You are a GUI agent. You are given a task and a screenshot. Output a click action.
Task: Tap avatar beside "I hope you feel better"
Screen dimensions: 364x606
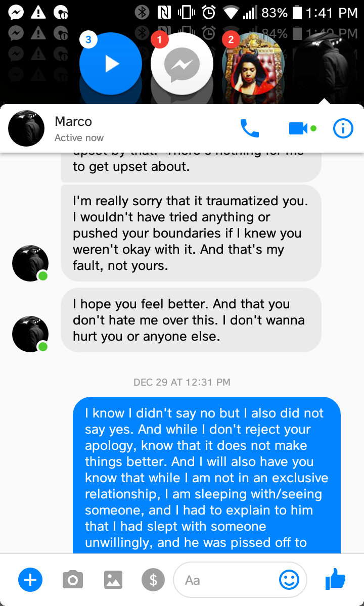(30, 334)
